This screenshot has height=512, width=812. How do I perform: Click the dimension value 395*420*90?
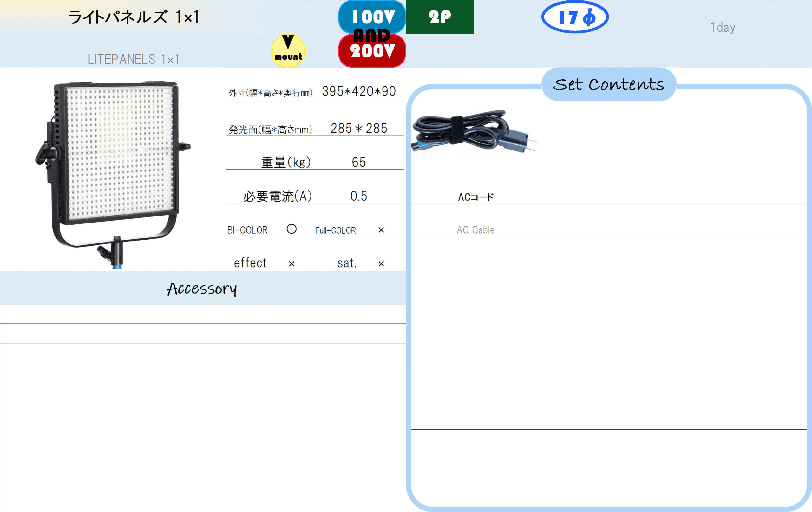point(359,91)
